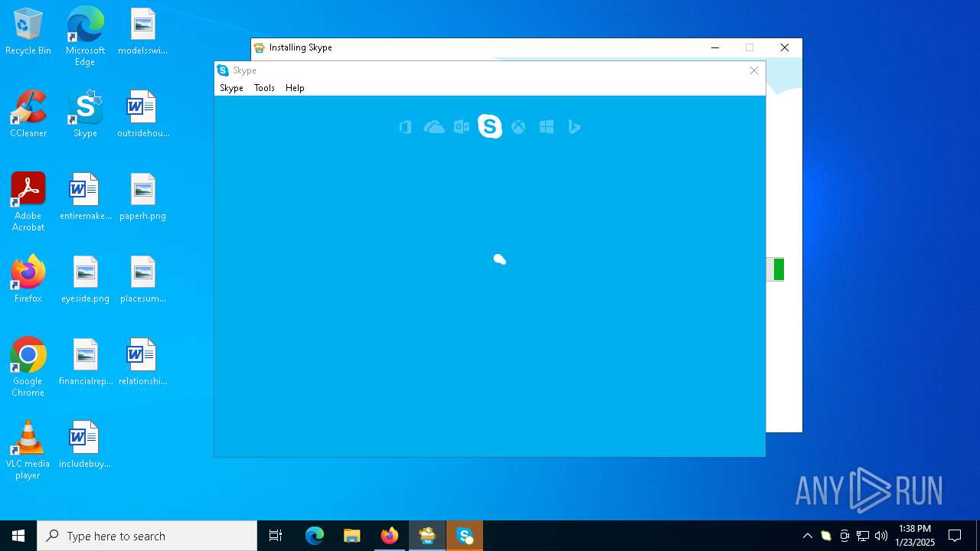Select Microsoft Edge desktop shortcut
Viewport: 980px width, 551px height.
pos(85,36)
